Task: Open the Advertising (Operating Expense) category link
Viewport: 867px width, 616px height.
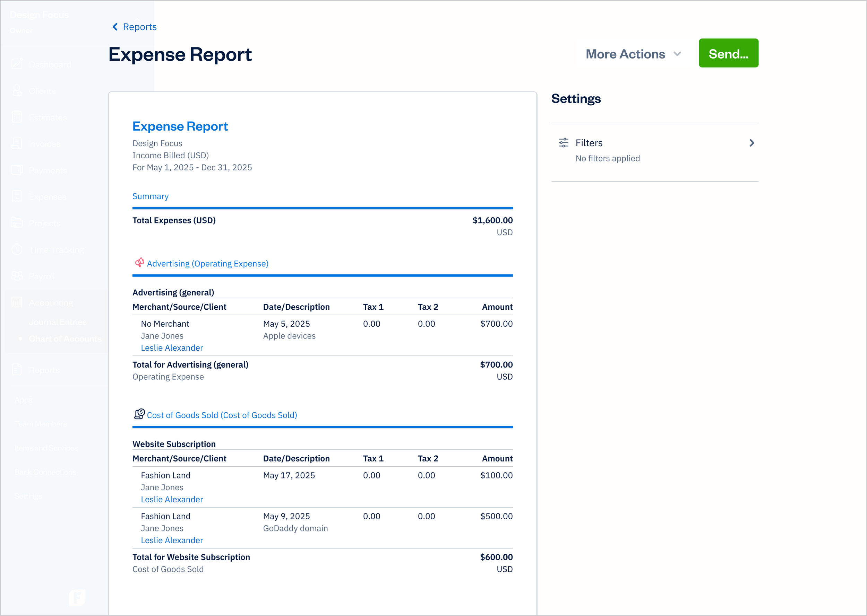Action: [208, 263]
